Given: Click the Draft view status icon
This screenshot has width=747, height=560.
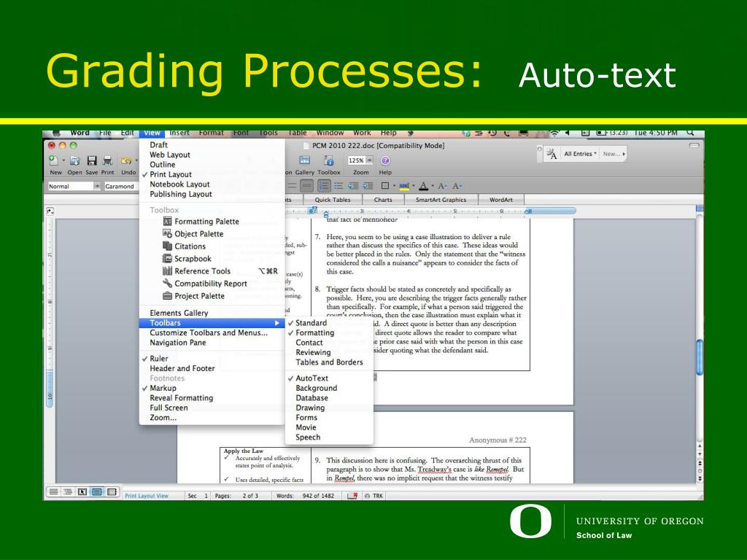Looking at the screenshot, I should 54,491.
